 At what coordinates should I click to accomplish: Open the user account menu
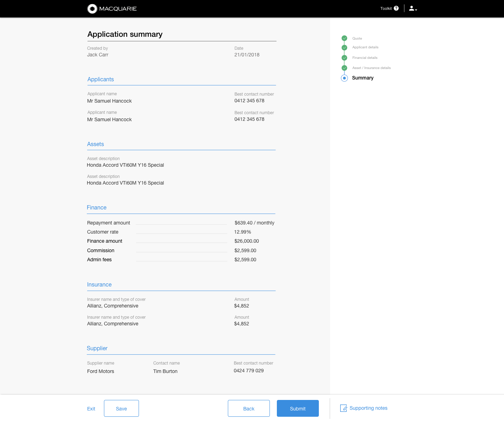pos(413,8)
